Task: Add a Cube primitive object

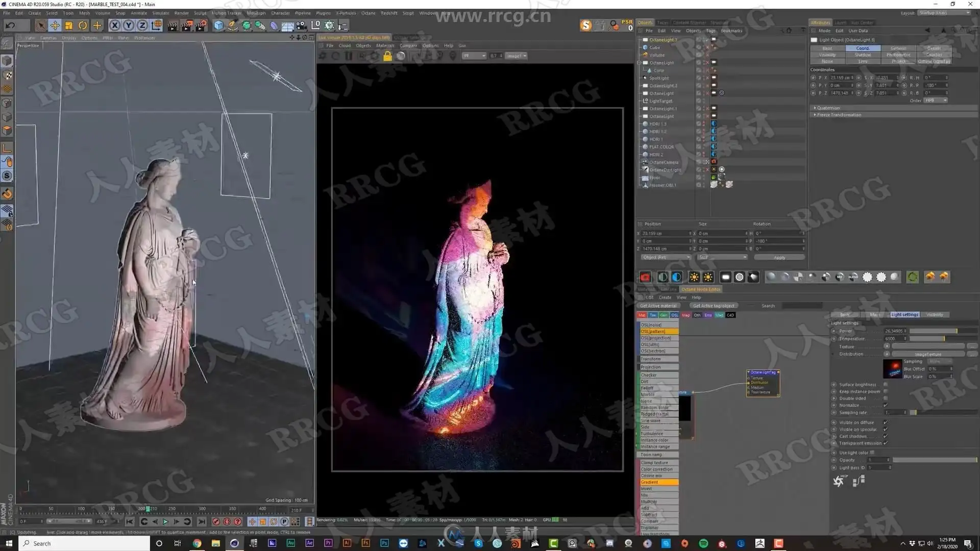Action: [218, 25]
